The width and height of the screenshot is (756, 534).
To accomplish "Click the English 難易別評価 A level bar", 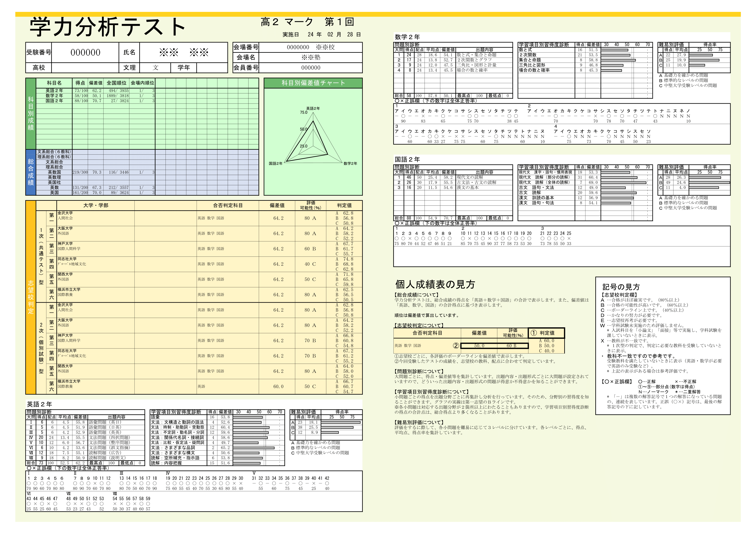I will [x=341, y=422].
